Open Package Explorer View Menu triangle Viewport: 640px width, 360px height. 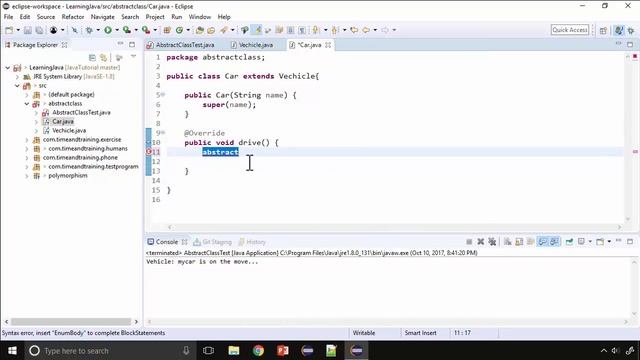133,57
